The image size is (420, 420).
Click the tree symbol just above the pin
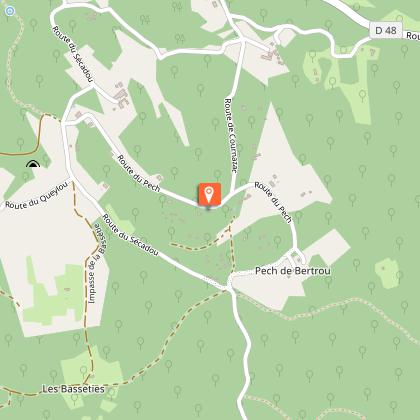pos(218,175)
